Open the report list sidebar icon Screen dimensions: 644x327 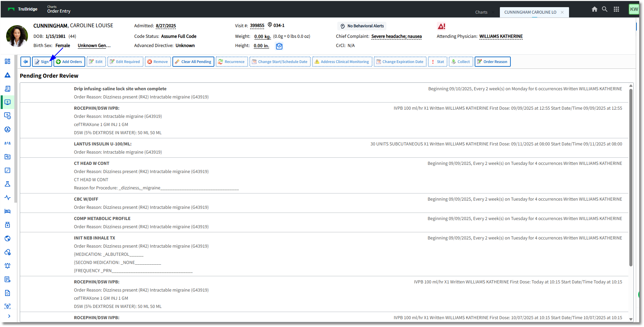(7, 279)
